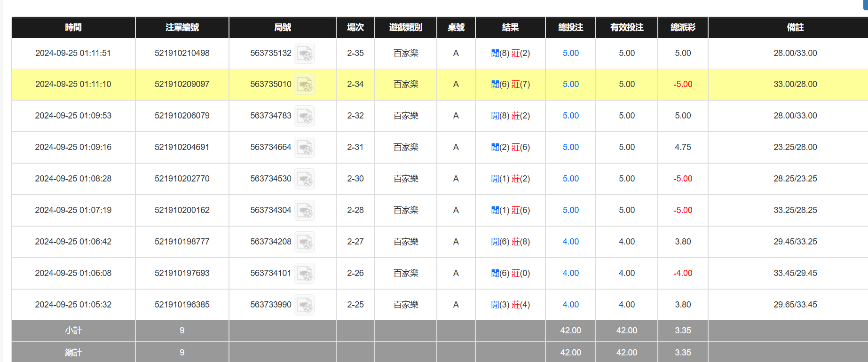Launch replay for round 563734101

[x=304, y=274]
